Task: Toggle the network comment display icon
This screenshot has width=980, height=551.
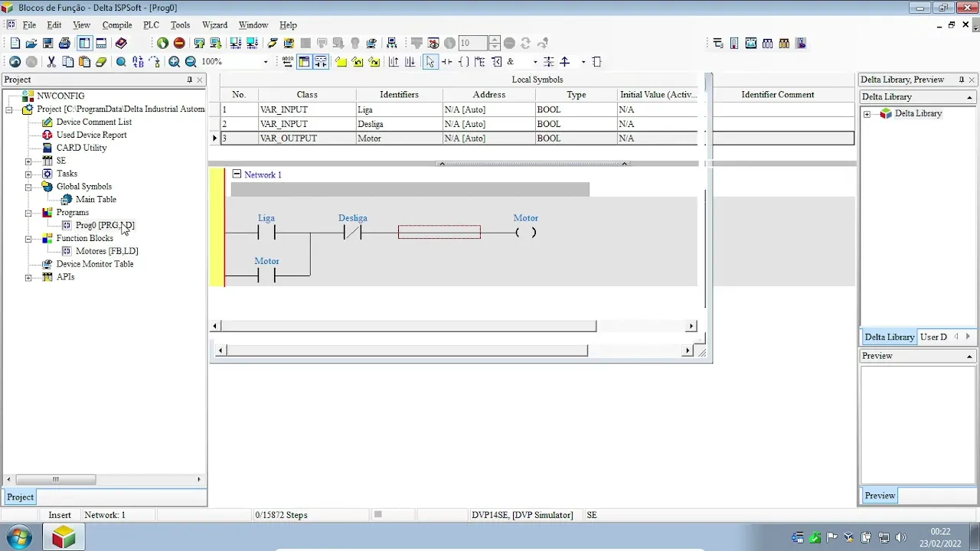Action: [x=320, y=62]
